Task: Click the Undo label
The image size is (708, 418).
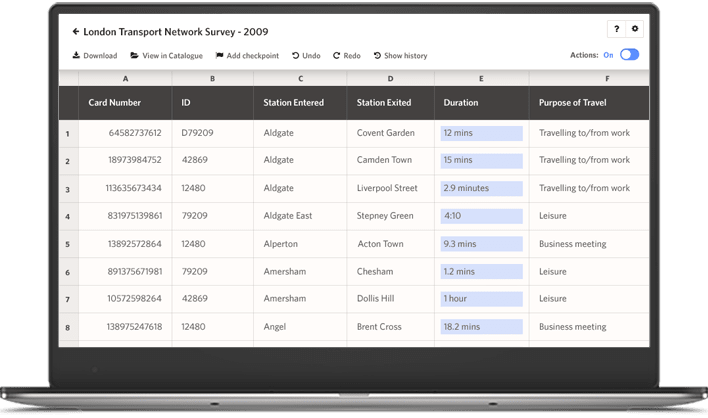Action: [x=311, y=56]
